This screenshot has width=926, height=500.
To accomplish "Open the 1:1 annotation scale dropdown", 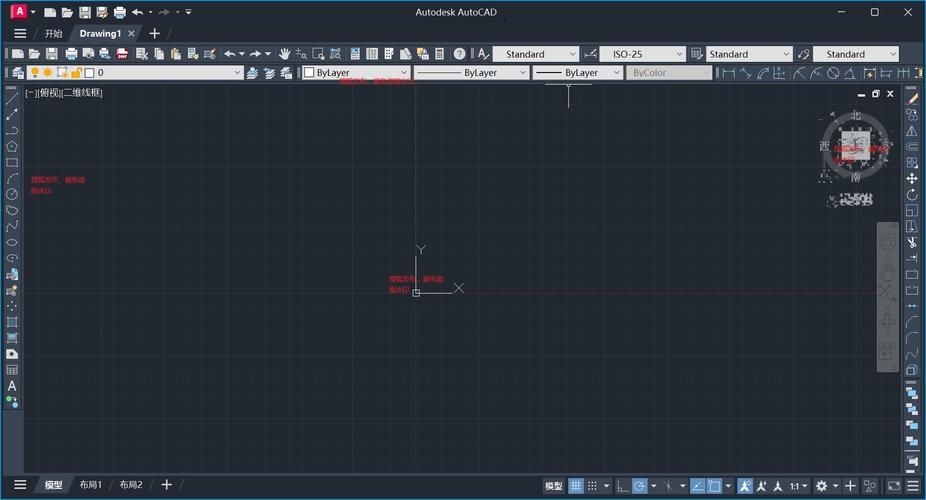I will [x=799, y=486].
